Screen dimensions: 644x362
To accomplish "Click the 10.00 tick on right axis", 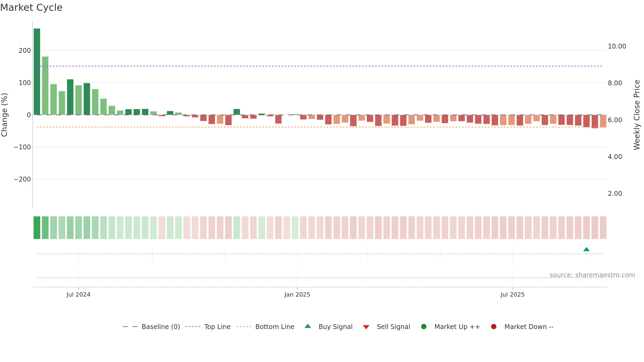I will pos(617,46).
